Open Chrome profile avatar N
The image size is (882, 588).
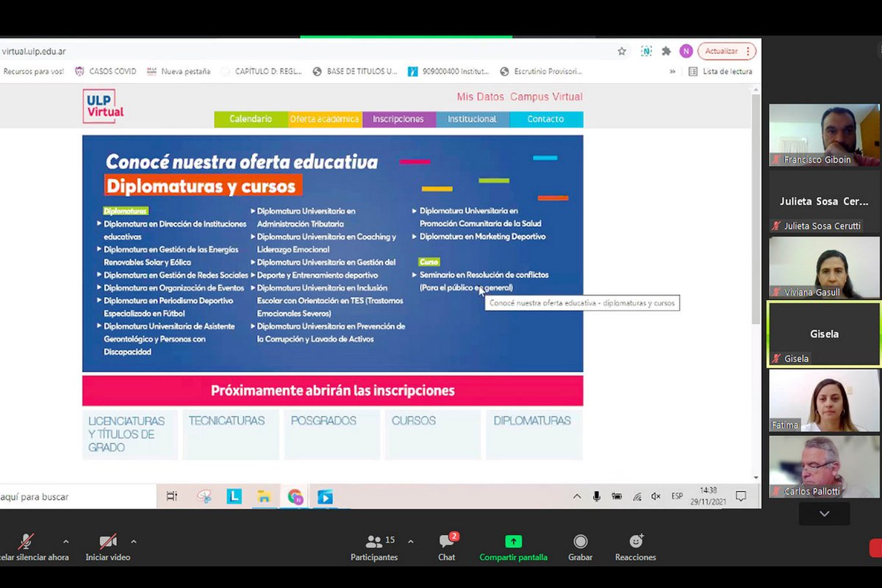[686, 51]
